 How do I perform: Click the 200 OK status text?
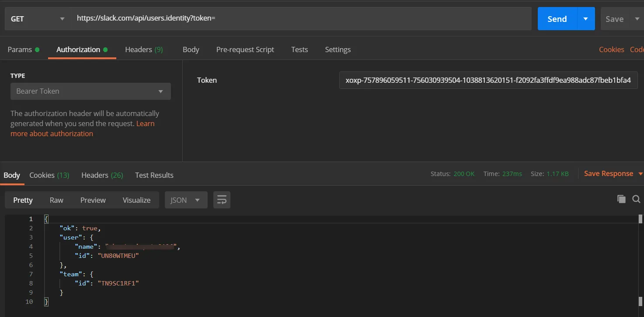464,174
